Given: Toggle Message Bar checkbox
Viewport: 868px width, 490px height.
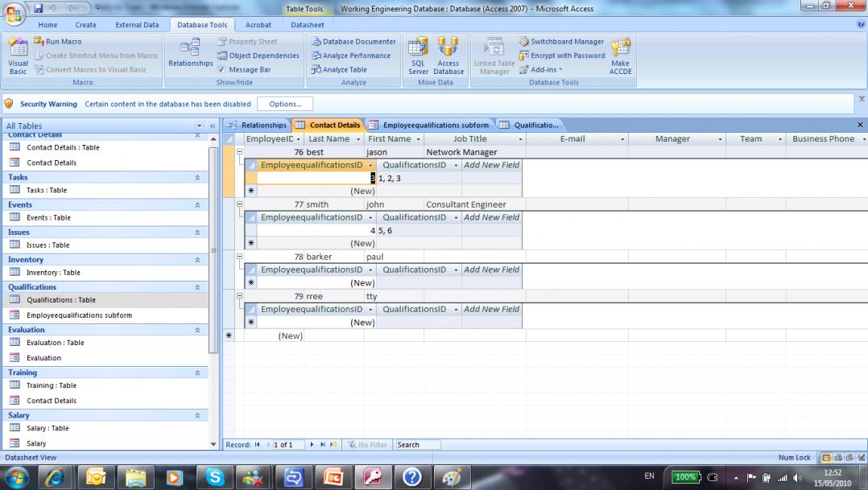Looking at the screenshot, I should (221, 70).
